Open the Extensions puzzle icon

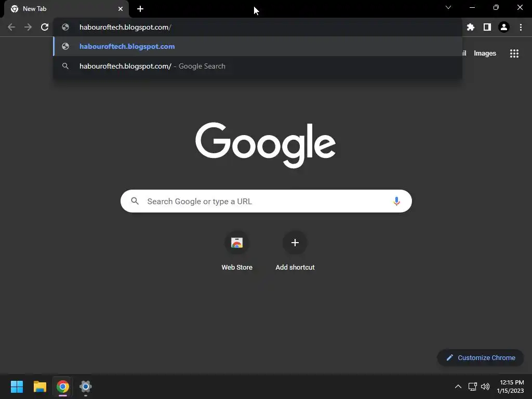470,27
